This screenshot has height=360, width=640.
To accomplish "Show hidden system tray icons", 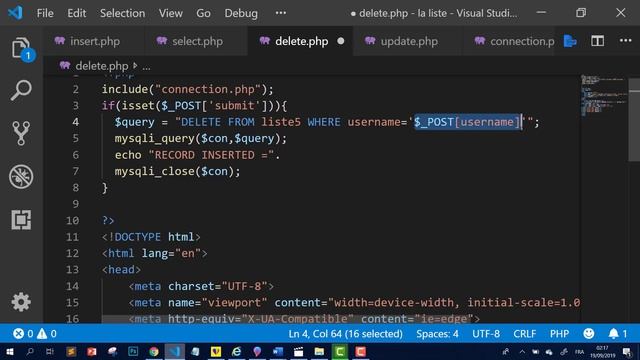I will point(522,352).
